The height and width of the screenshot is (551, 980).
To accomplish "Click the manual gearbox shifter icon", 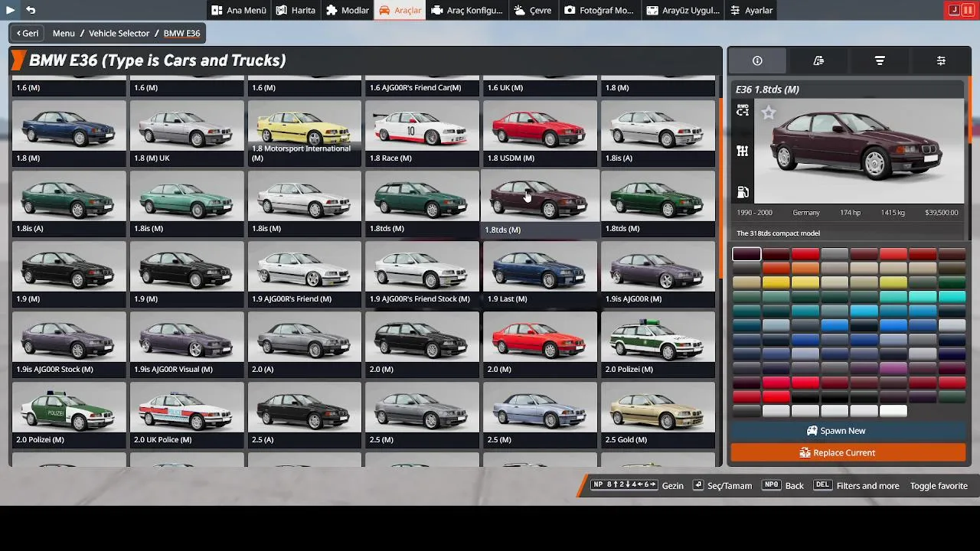I will click(743, 152).
